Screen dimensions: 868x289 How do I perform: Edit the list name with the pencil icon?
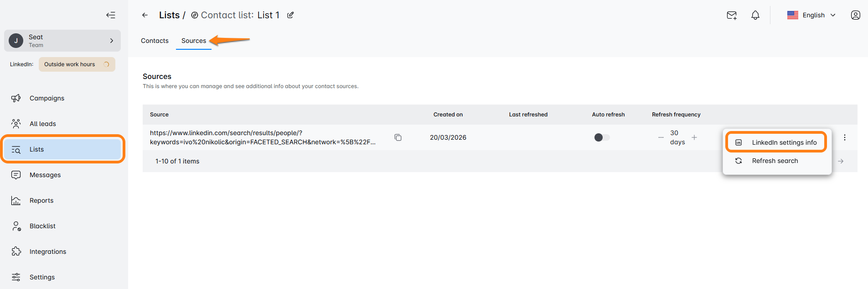290,15
